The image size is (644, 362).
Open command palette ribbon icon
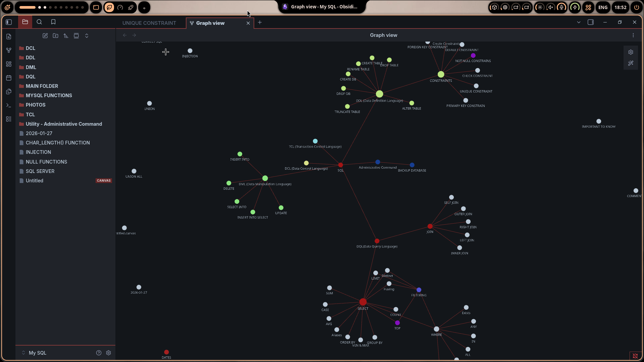click(9, 105)
